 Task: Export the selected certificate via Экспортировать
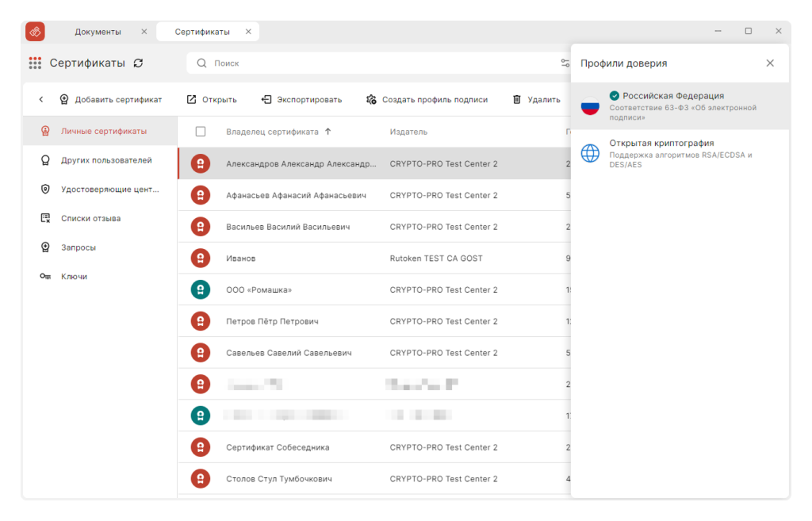301,99
